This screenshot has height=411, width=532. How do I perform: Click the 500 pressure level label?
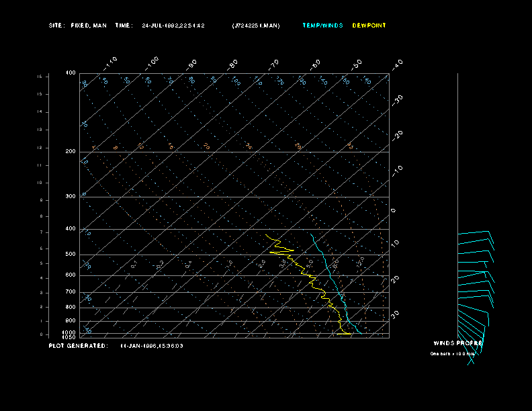(71, 255)
